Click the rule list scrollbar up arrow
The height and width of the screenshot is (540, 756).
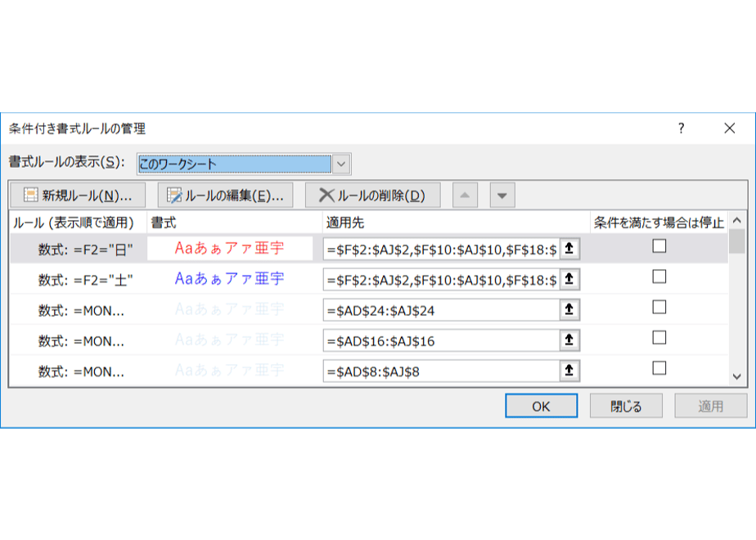(x=737, y=220)
